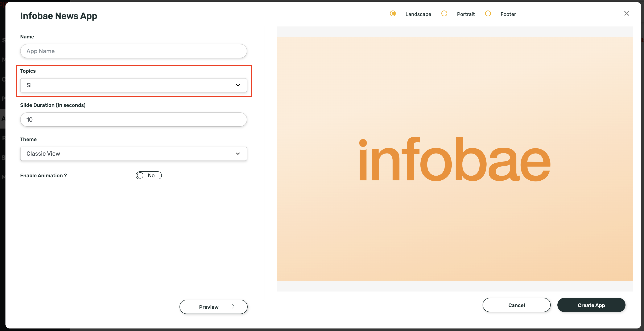Click the App Name input field
The height and width of the screenshot is (331, 644).
coord(133,51)
